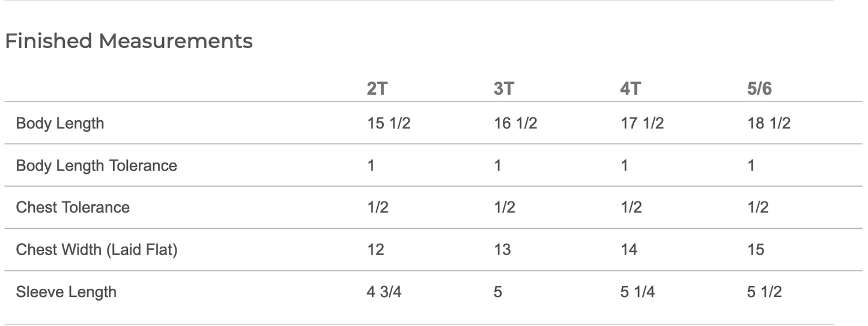The width and height of the screenshot is (868, 326).
Task: Select the 5/6 size column header
Action: click(759, 89)
